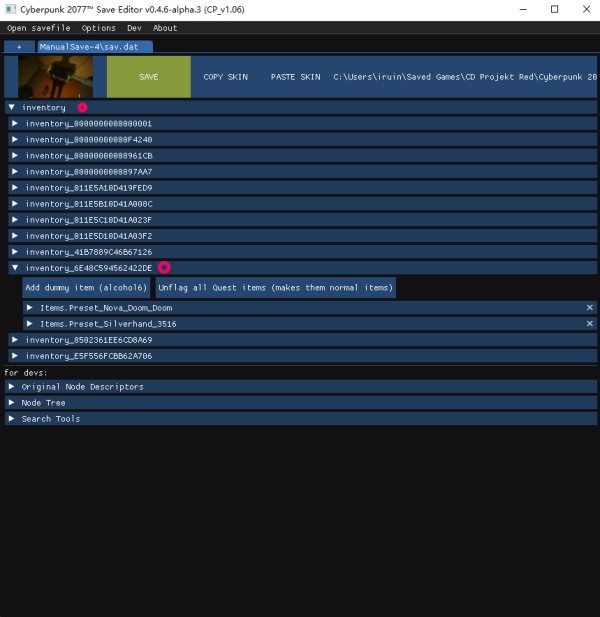
Task: Open the Options menu
Action: tap(98, 28)
